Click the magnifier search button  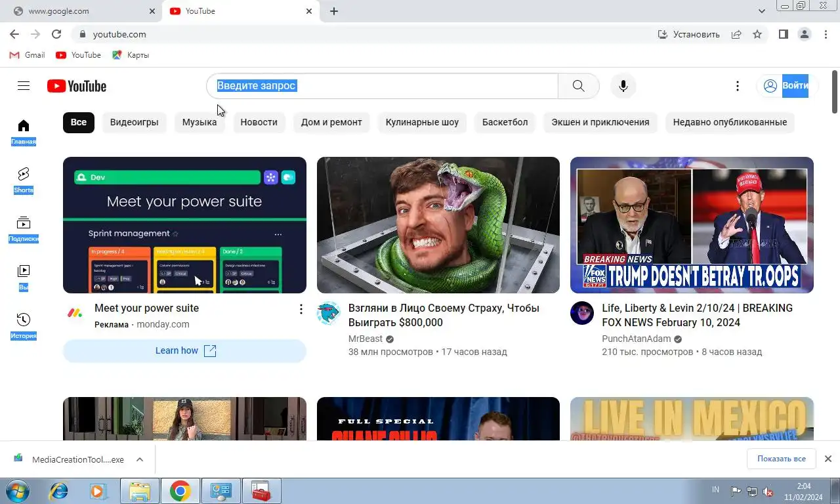578,86
